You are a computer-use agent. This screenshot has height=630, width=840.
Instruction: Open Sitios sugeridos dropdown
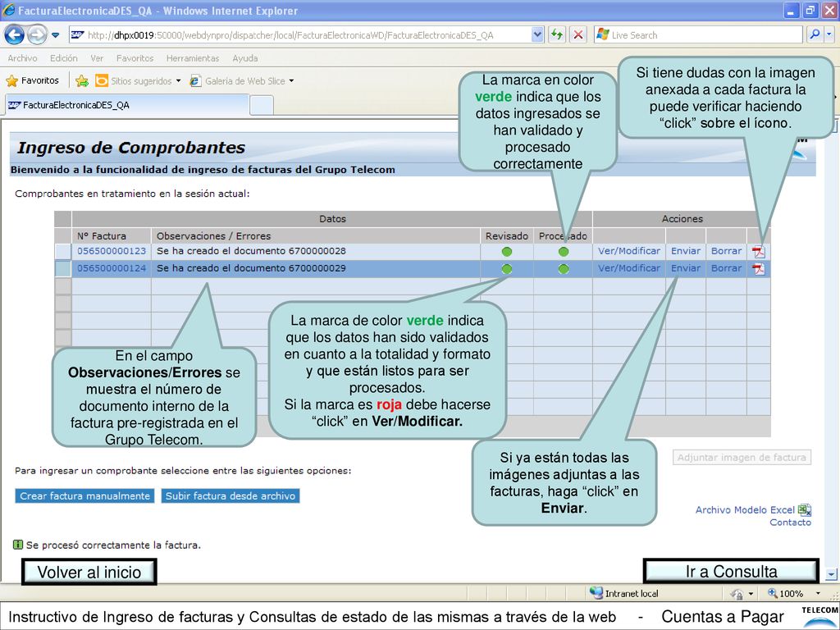pos(138,81)
